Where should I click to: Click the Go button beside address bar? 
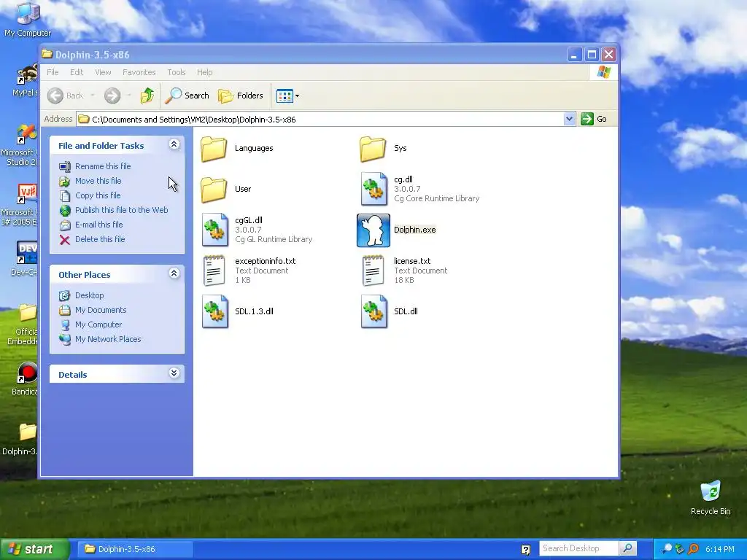coord(594,119)
